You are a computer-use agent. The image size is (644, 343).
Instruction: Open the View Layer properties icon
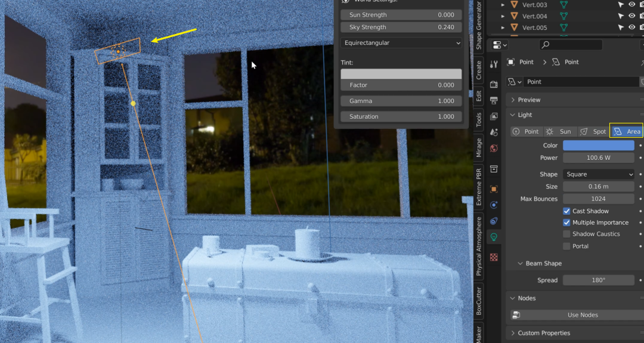coord(494,116)
